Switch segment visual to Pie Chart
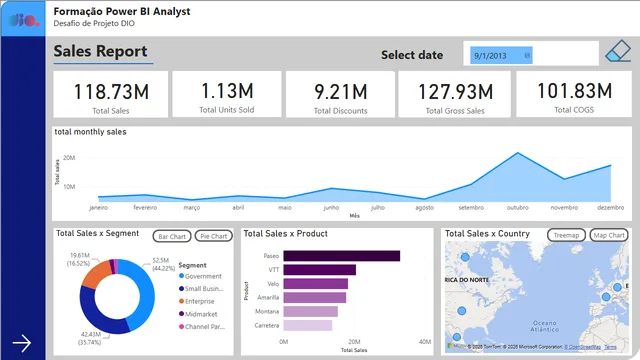 pyautogui.click(x=213, y=236)
